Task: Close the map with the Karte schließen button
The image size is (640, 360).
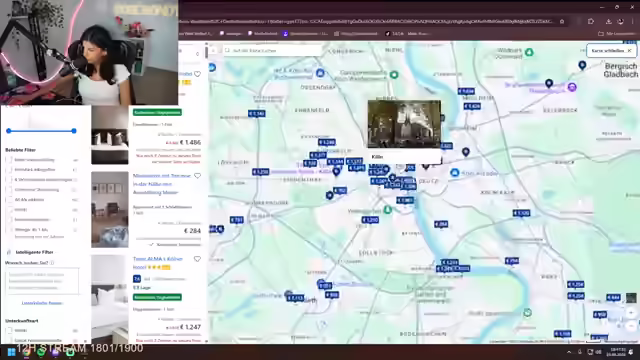Action: (x=611, y=51)
